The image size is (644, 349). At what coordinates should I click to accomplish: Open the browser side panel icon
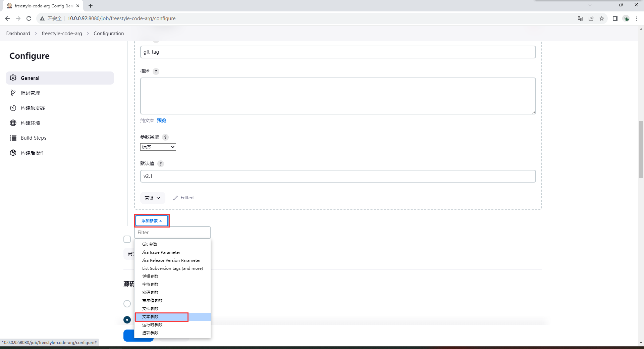(615, 18)
